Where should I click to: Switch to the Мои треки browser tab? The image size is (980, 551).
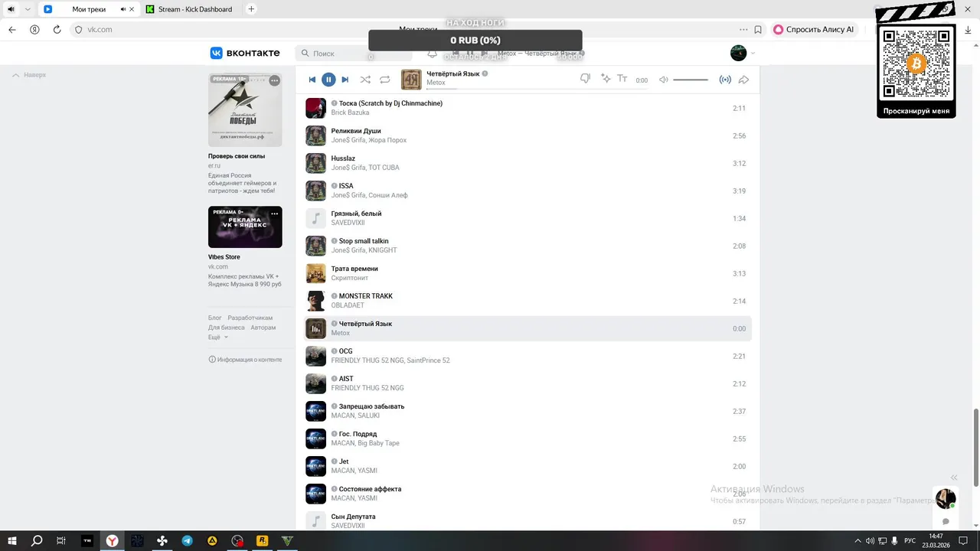87,9
